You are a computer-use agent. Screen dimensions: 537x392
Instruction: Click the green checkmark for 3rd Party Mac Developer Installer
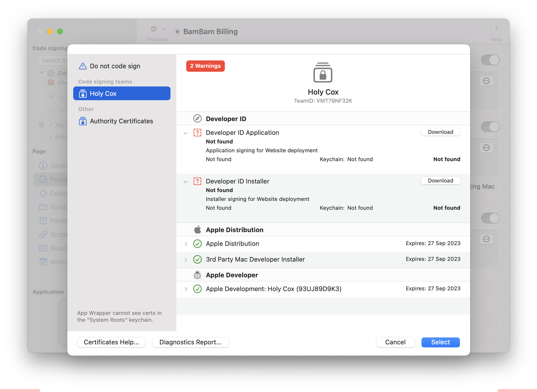click(198, 259)
